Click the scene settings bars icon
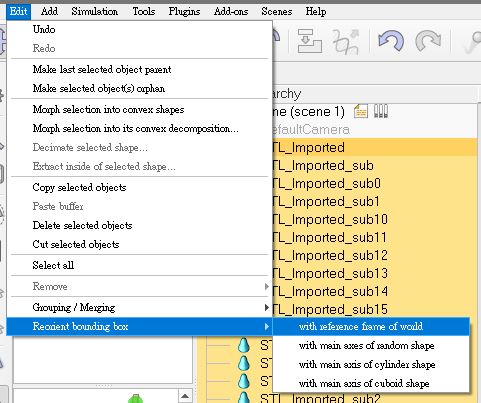This screenshot has width=481, height=403. 381,111
